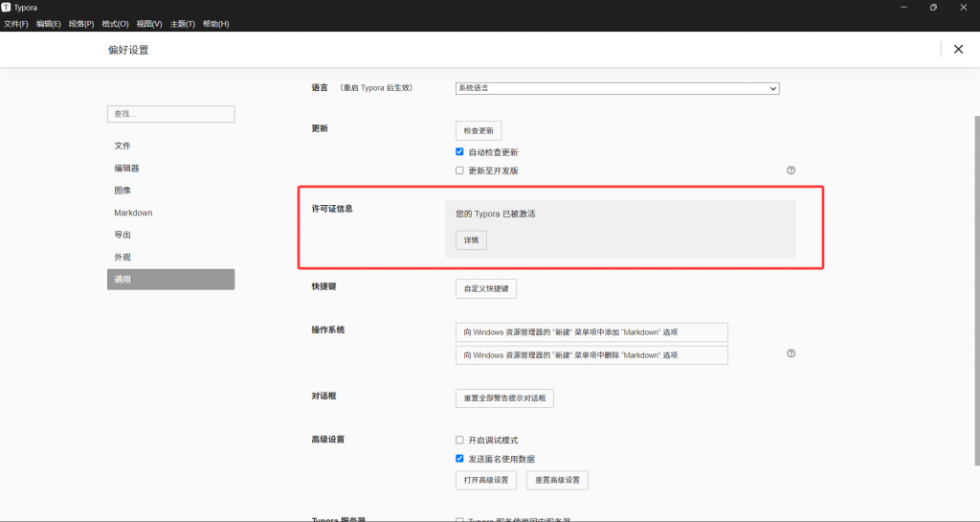980x522 pixels.
Task: Open the 帮助(H) menu
Action: (x=215, y=24)
